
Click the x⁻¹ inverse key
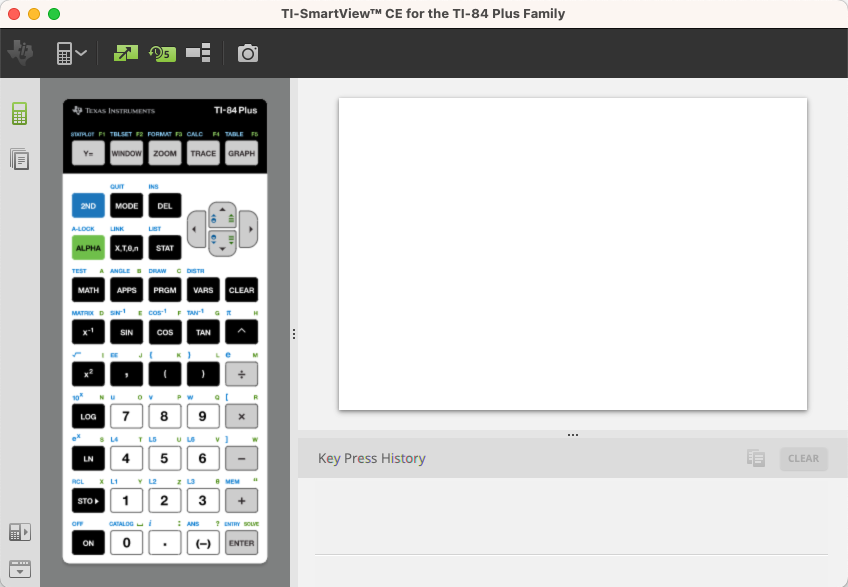click(x=88, y=332)
